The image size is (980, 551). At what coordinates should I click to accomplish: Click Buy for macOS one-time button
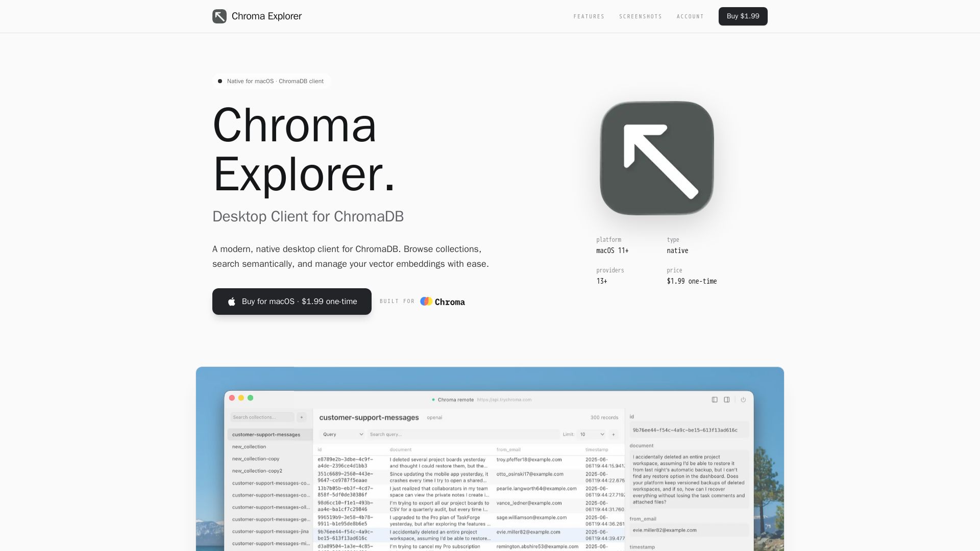(x=292, y=302)
